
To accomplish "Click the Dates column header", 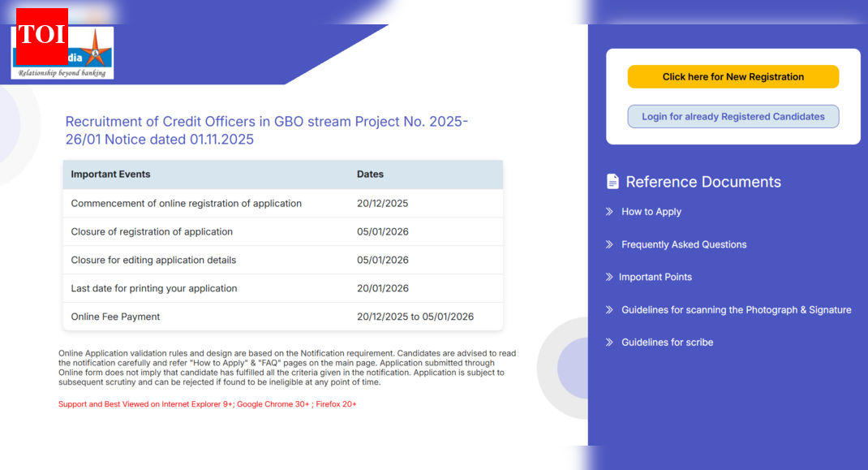I will tap(370, 174).
